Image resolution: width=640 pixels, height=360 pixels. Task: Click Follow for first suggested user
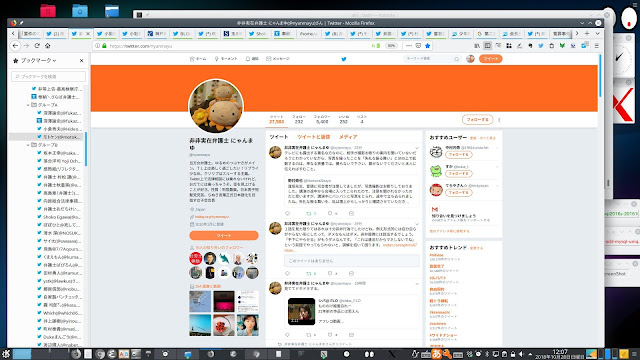[x=459, y=155]
